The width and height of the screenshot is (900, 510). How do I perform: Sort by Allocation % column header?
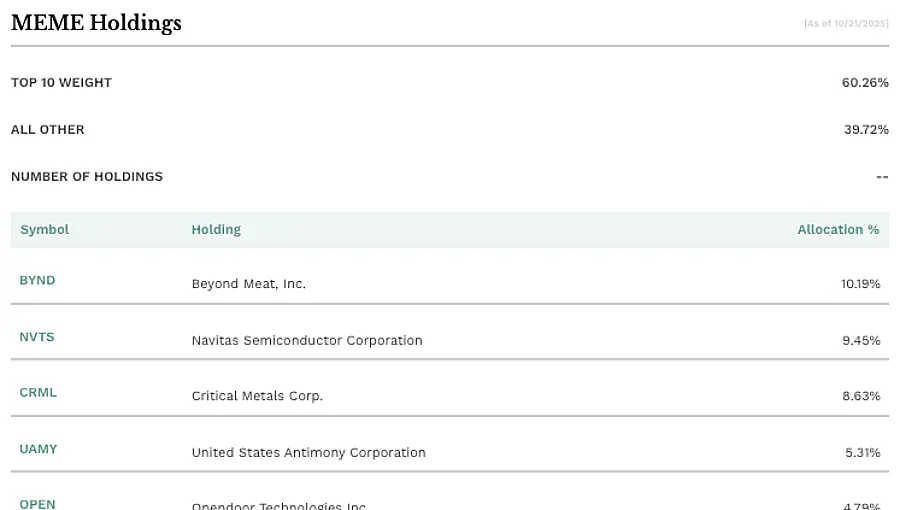[838, 229]
